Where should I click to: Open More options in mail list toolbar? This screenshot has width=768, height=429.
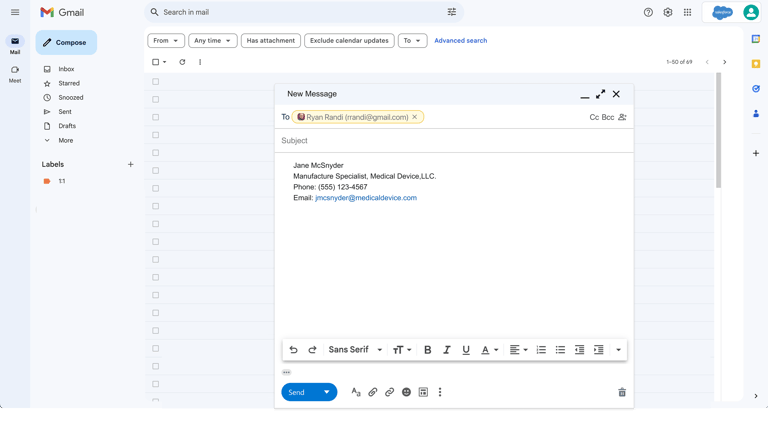coord(200,62)
